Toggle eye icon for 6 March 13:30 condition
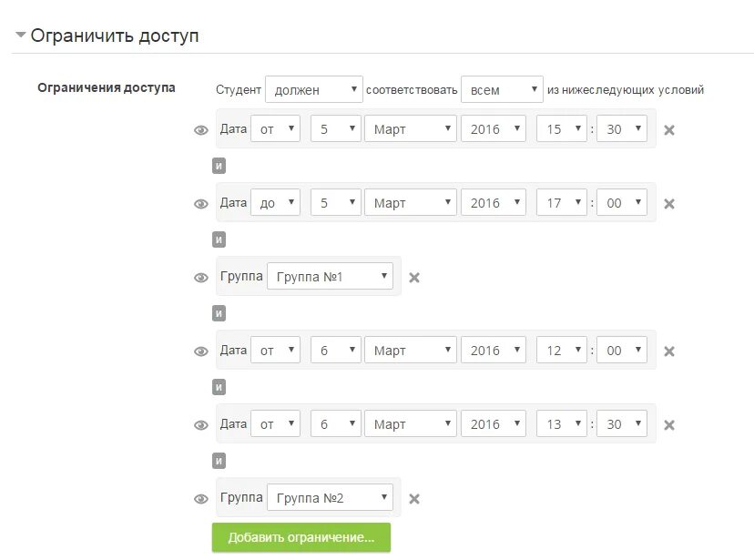 pos(201,425)
